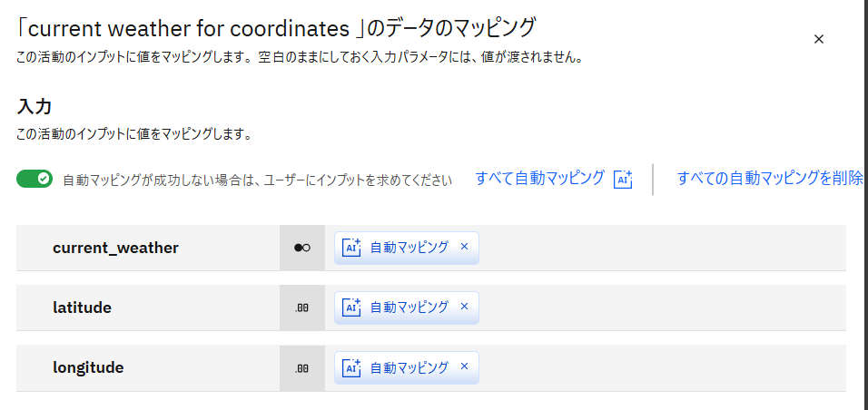Image resolution: width=868 pixels, height=410 pixels.
Task: Click the number type icon beside longitude
Action: pyautogui.click(x=302, y=368)
